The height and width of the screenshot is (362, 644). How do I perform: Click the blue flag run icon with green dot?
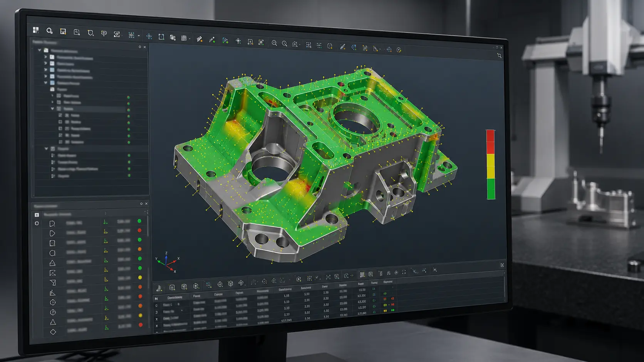[x=225, y=40]
